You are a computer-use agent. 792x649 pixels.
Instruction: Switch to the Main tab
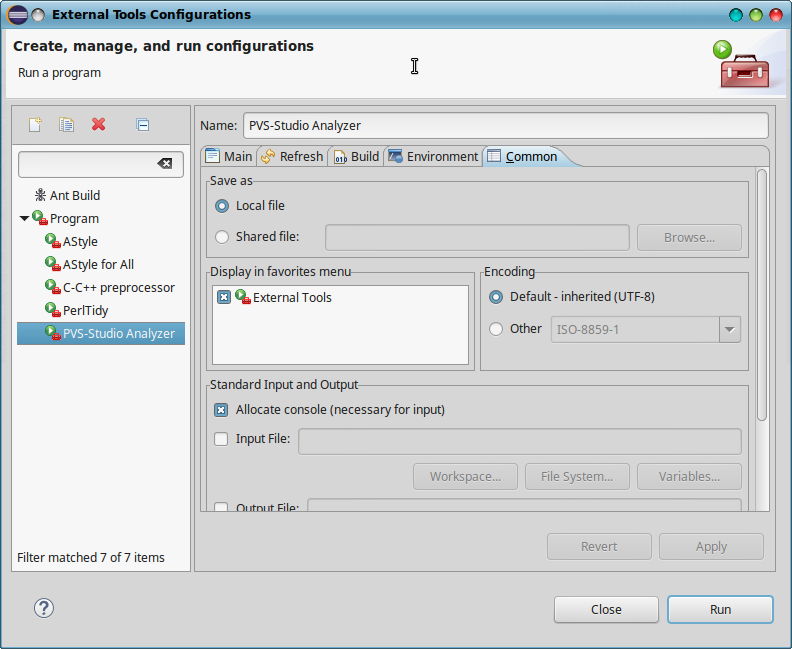[x=229, y=157]
